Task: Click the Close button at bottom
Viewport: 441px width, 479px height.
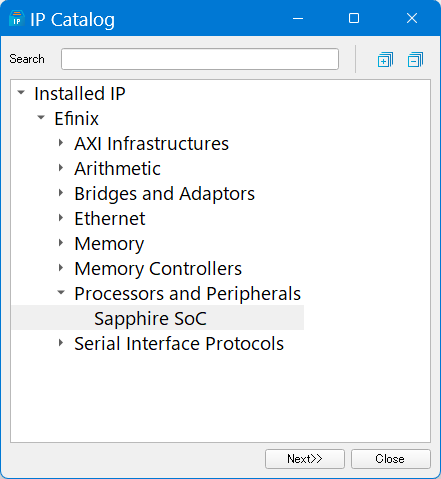Action: pos(390,459)
